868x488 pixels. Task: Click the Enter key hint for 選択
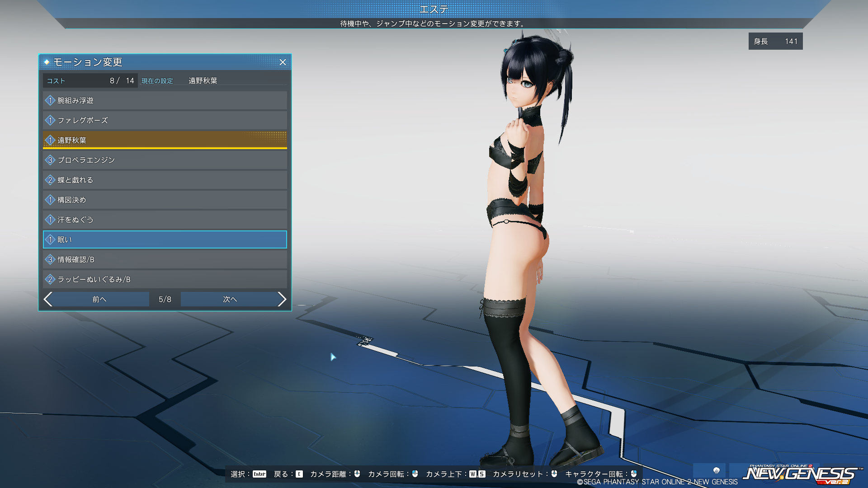click(259, 474)
